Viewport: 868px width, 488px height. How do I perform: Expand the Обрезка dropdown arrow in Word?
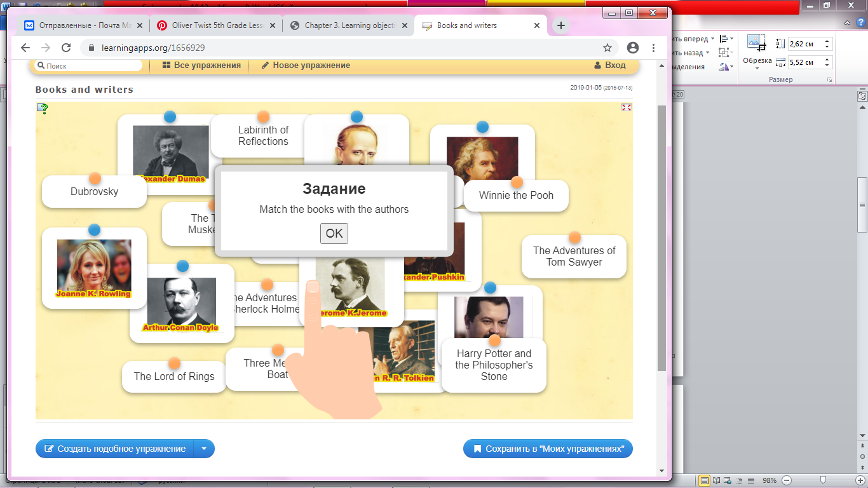[756, 69]
